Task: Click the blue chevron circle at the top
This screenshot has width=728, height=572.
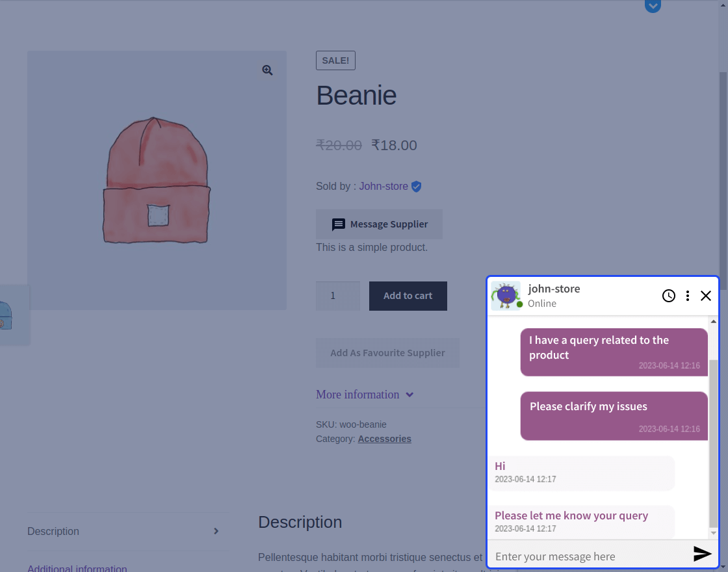Action: pos(653,6)
